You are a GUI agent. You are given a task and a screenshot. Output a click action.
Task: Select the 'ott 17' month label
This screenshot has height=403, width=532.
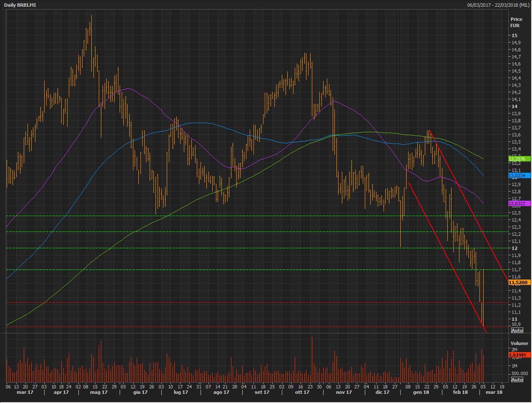pos(302,392)
